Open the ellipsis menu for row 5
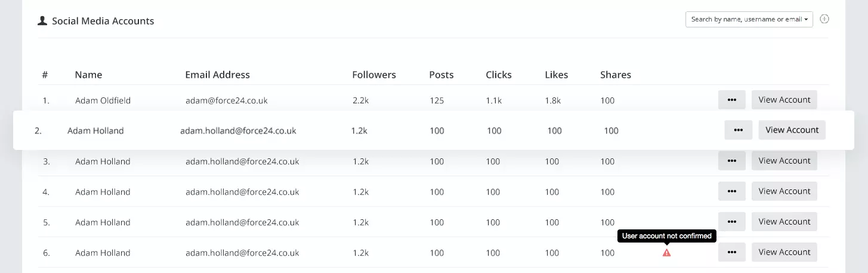 pyautogui.click(x=732, y=222)
